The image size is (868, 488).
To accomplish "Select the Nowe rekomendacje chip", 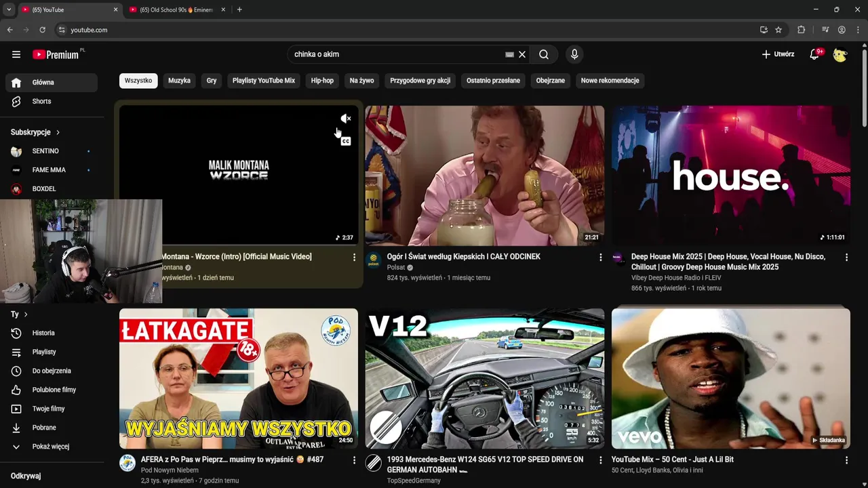I will (610, 81).
